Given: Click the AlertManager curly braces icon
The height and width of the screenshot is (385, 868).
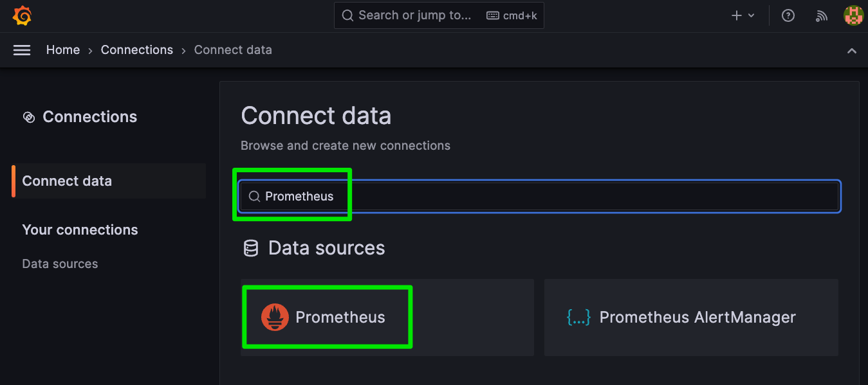Looking at the screenshot, I should (578, 317).
